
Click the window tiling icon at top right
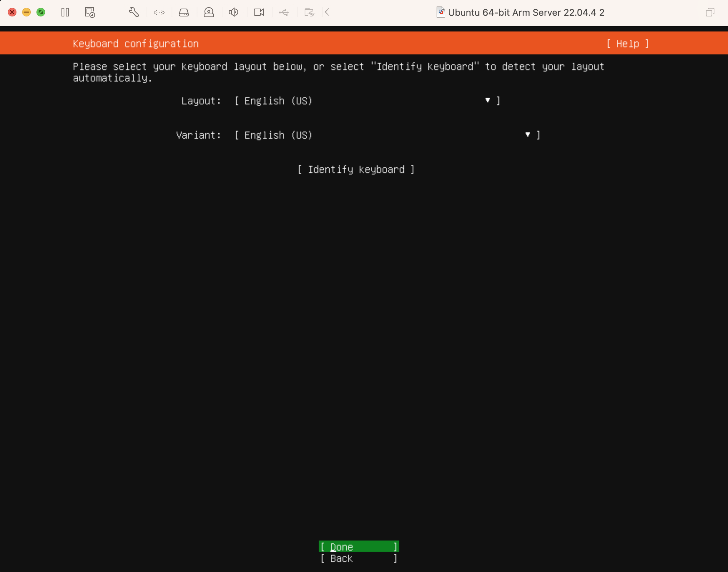710,13
